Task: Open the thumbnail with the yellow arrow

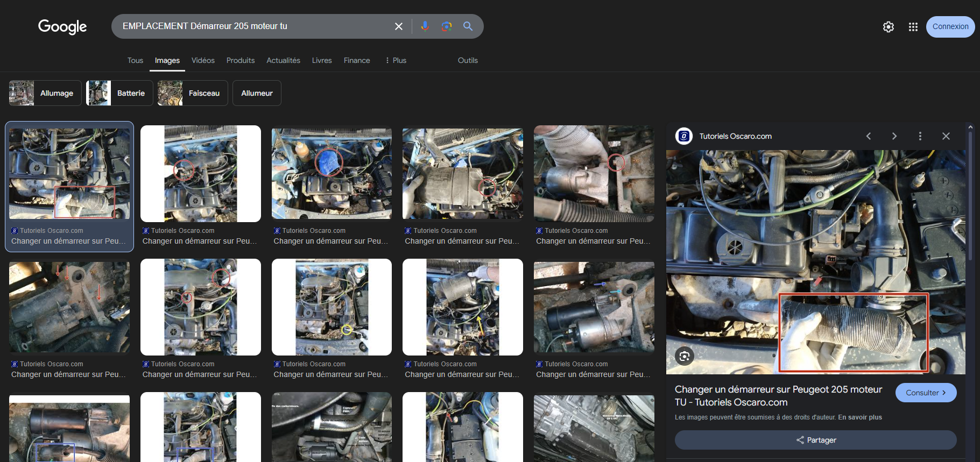Action: pyautogui.click(x=463, y=307)
